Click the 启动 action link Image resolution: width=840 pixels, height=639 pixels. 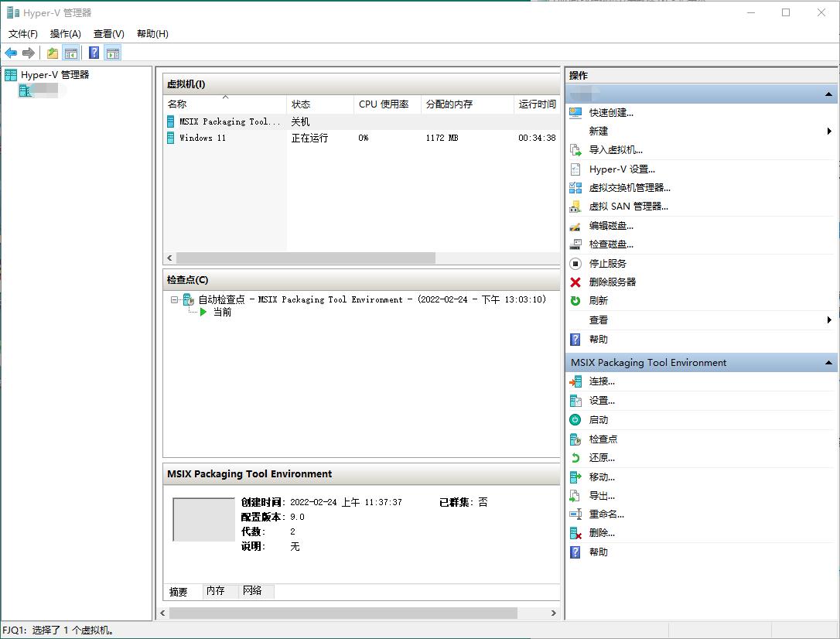tap(599, 420)
